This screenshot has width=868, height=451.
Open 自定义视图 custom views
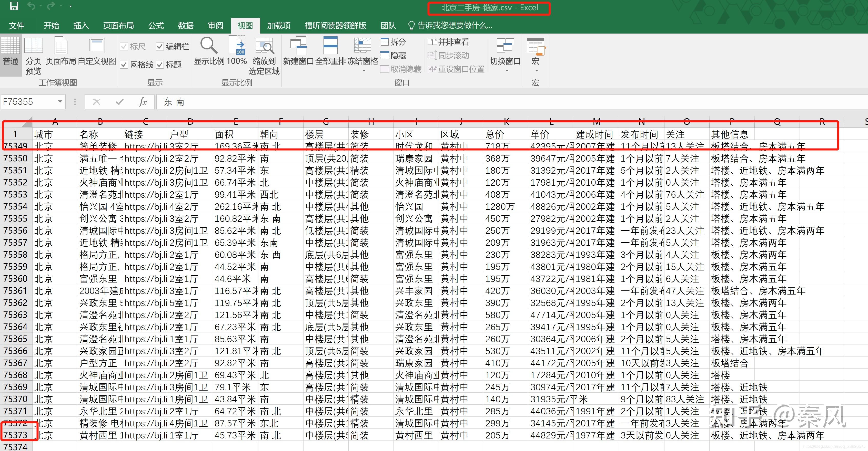click(97, 51)
